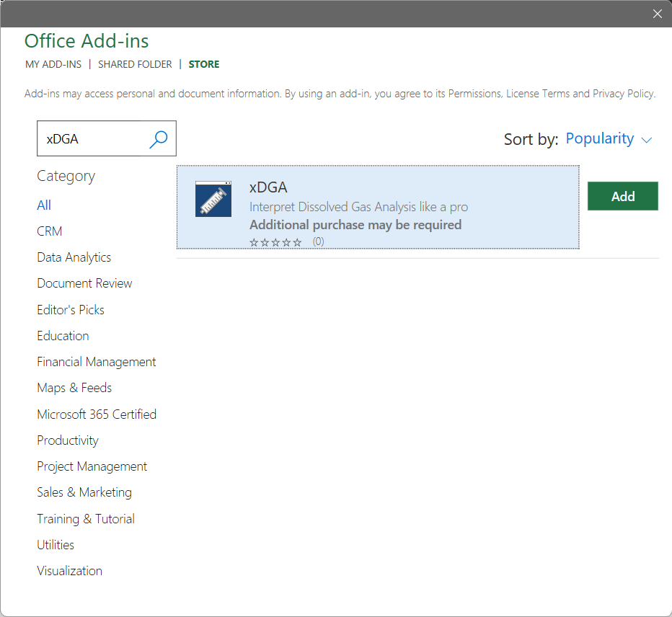Choose the Editor's Picks category
672x617 pixels.
click(x=71, y=310)
